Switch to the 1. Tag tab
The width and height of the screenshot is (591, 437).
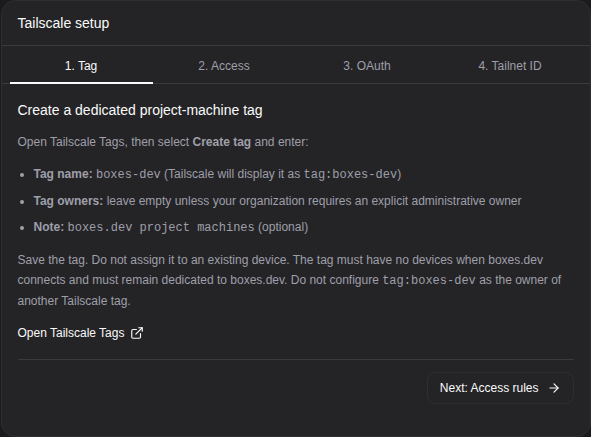click(81, 66)
